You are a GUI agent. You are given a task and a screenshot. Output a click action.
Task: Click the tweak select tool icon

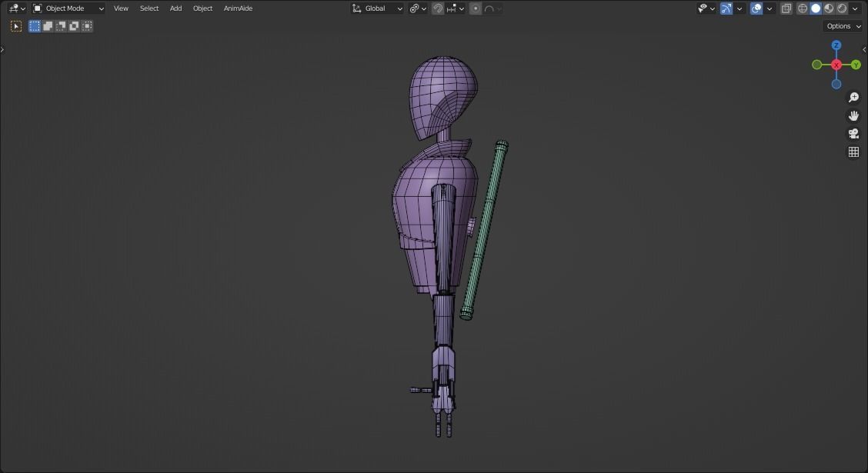16,26
